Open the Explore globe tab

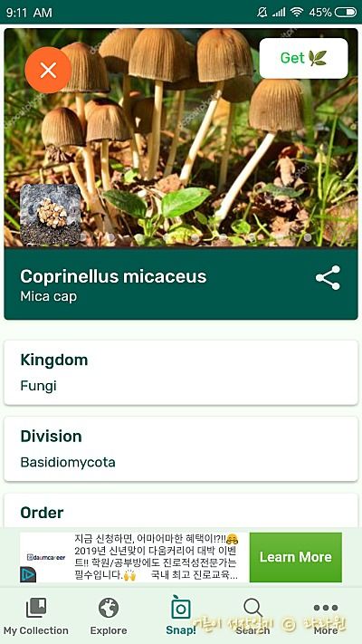coord(109,616)
